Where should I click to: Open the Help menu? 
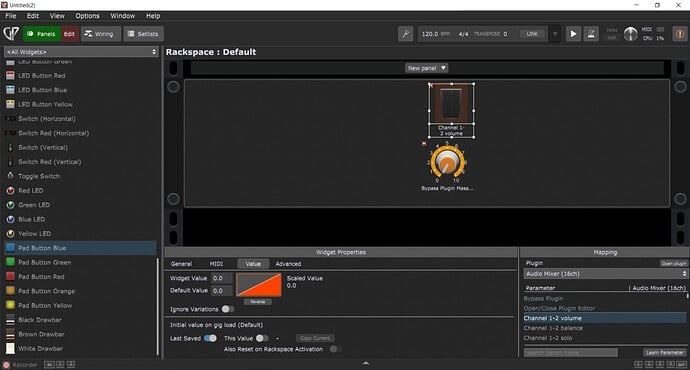[153, 16]
